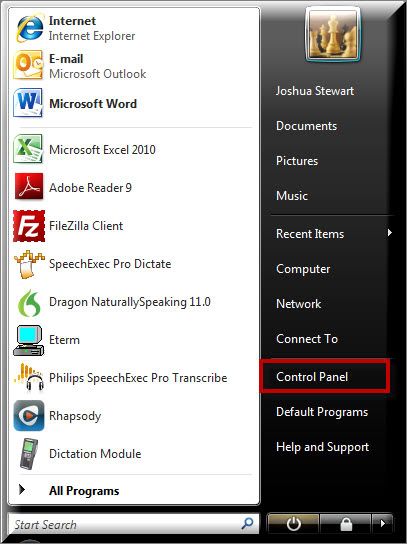This screenshot has width=407, height=544.
Task: Lock the computer with padlock button
Action: [x=346, y=524]
